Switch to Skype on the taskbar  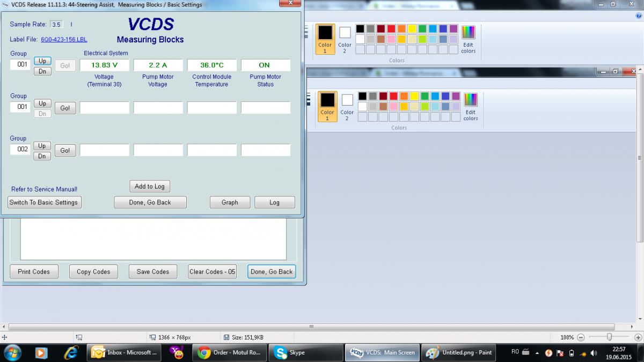point(306,352)
